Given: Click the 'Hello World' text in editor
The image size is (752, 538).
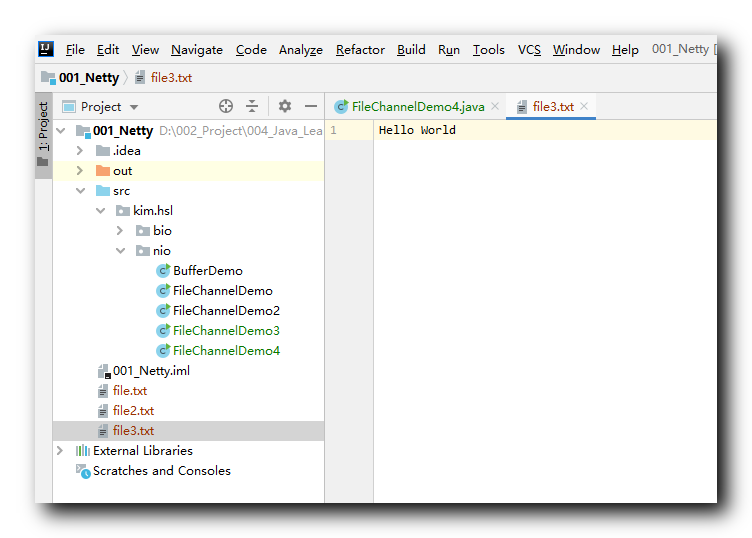Looking at the screenshot, I should coord(417,130).
